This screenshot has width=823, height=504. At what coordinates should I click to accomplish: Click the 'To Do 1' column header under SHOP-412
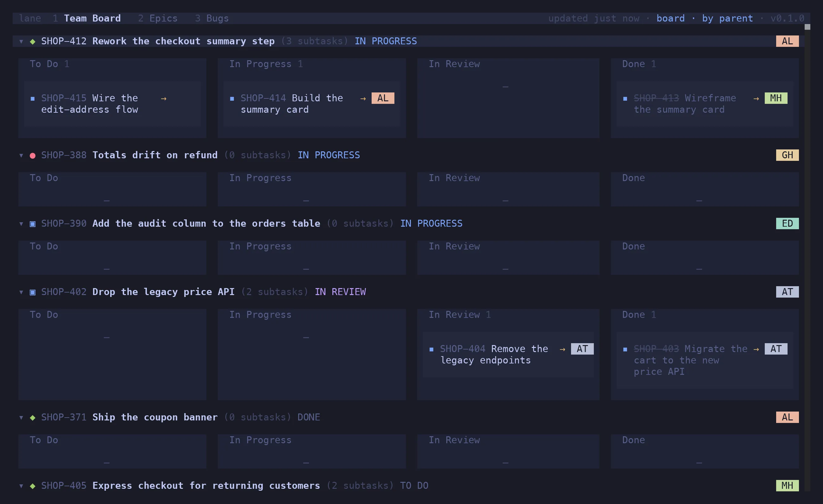point(49,64)
